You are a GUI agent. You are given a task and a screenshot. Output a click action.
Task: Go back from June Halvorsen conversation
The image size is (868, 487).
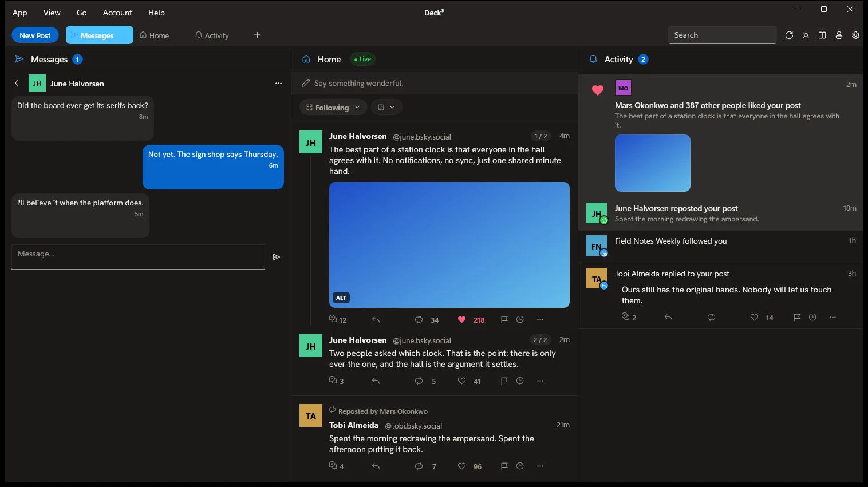click(x=17, y=83)
